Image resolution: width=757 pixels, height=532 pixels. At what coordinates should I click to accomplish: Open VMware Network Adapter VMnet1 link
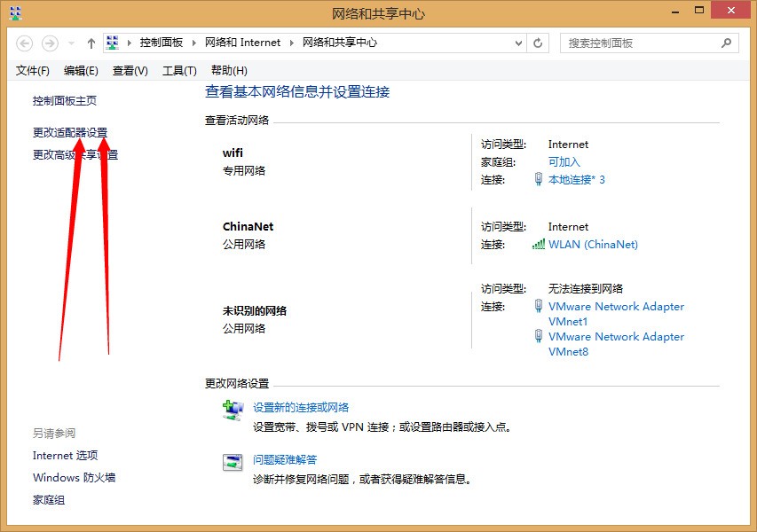pyautogui.click(x=616, y=314)
